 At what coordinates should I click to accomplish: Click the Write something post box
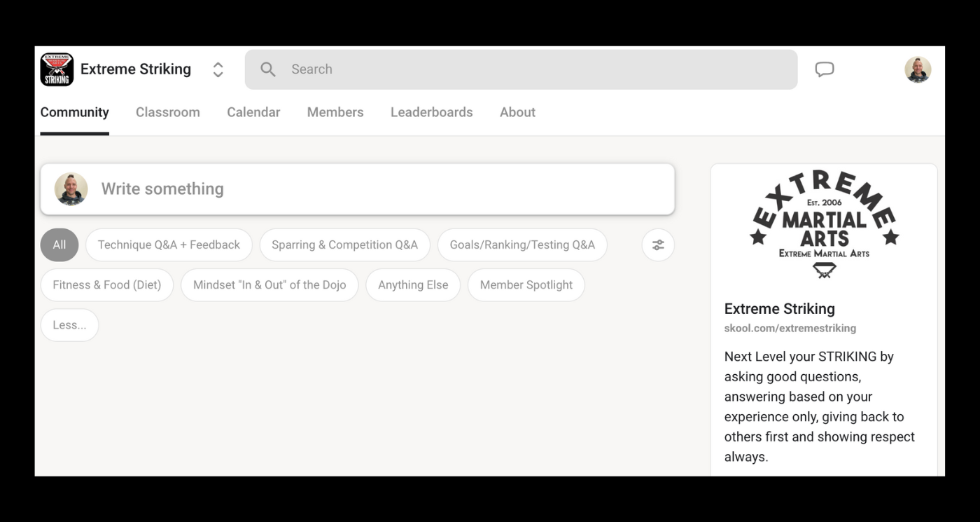(x=378, y=189)
